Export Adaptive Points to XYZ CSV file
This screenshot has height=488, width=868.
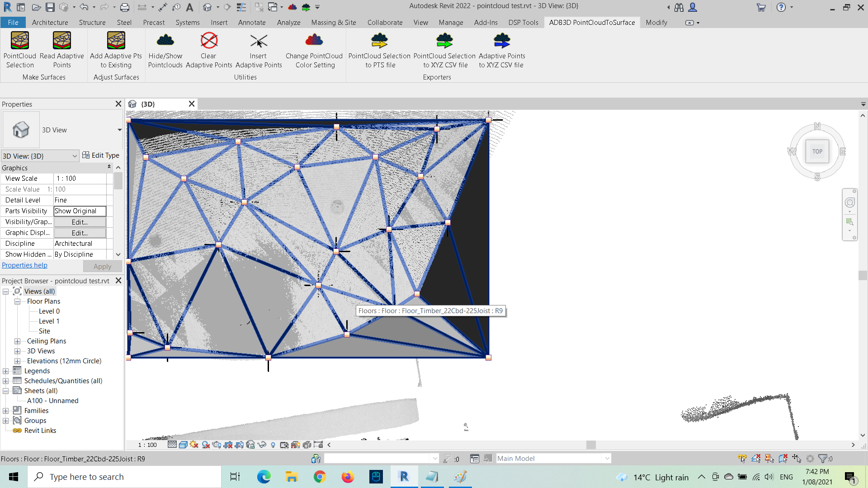coord(501,50)
